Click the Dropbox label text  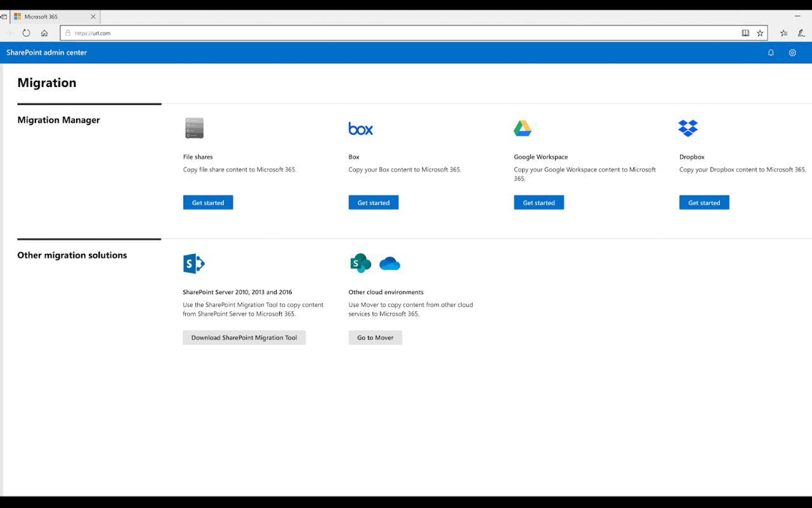[x=691, y=157]
